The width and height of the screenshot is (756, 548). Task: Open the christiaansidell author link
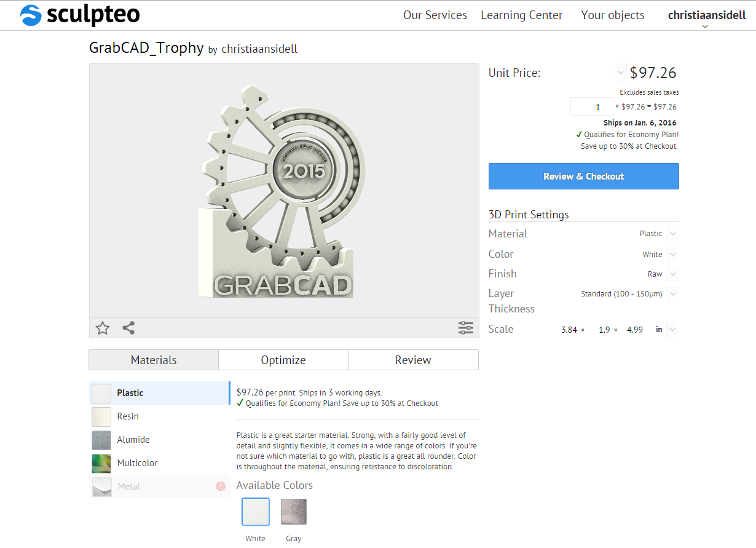tap(259, 49)
